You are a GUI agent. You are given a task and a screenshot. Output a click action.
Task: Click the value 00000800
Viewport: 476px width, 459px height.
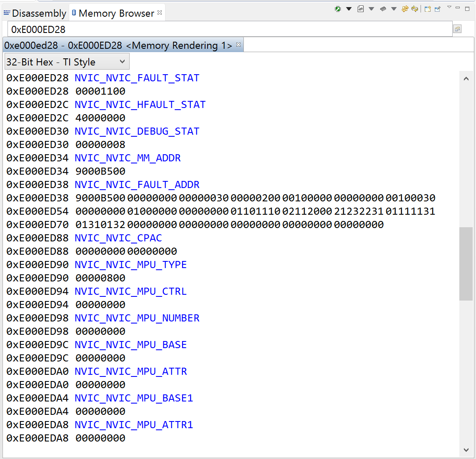[x=100, y=278]
